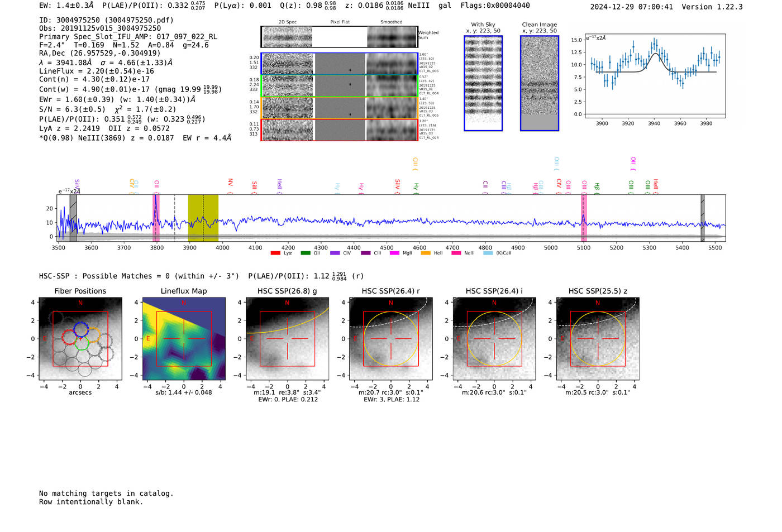Select the green-bordered 2D spectrum row
Image resolution: width=782 pixels, height=532 pixels.
coord(340,86)
